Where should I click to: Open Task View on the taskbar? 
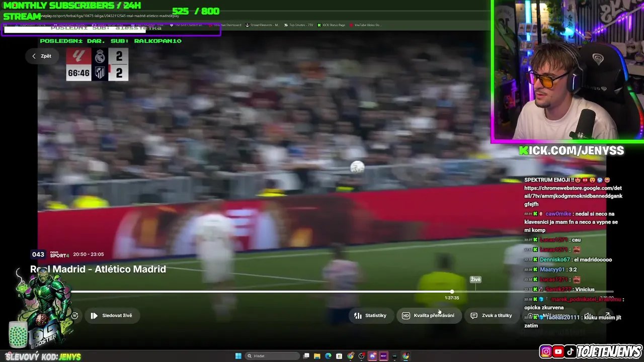pos(306,356)
